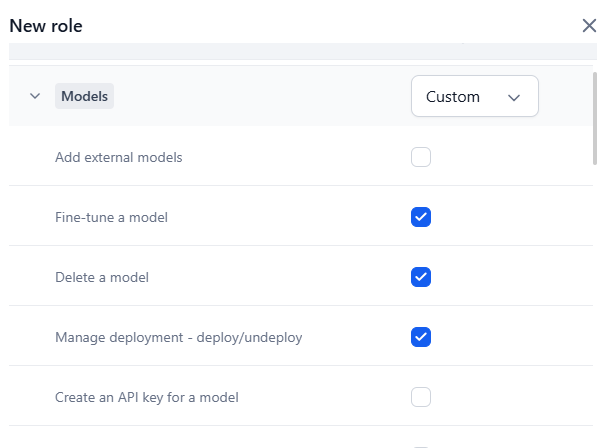Select the Add external models label
This screenshot has height=448, width=611.
tap(118, 157)
